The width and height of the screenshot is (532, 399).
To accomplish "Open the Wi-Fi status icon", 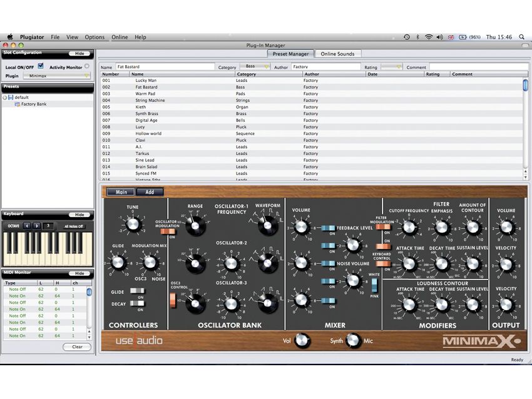I will tap(429, 37).
